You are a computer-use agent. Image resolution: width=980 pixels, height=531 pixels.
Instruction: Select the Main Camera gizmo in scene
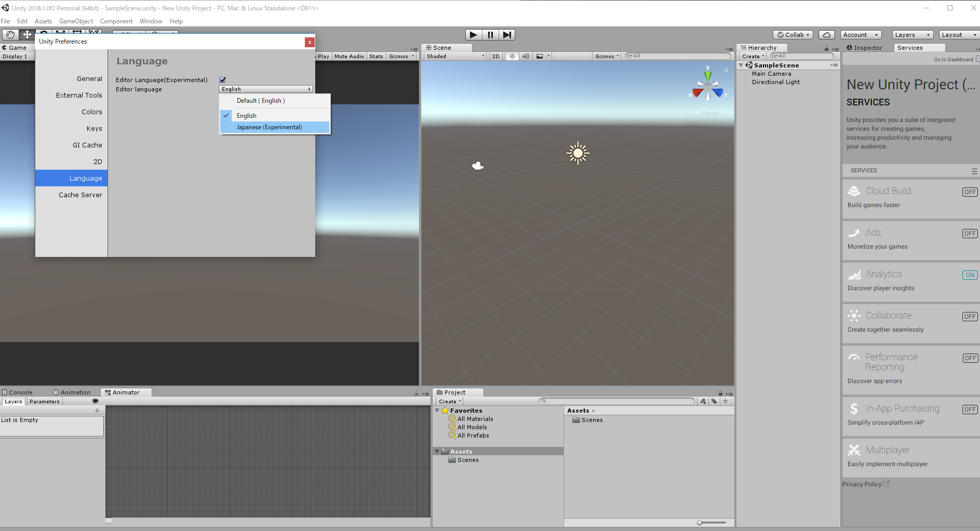[478, 166]
